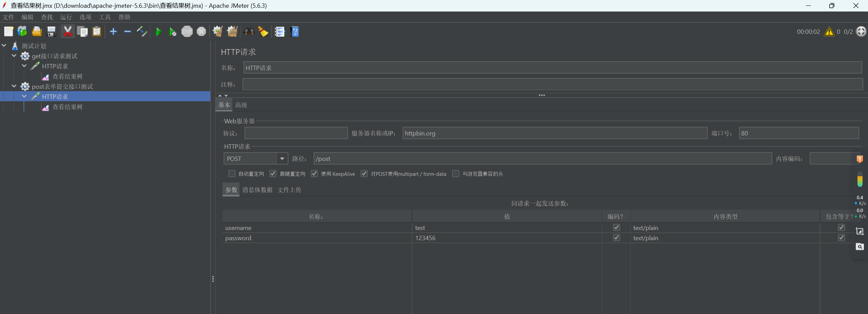Open the 运行 menu

[66, 17]
